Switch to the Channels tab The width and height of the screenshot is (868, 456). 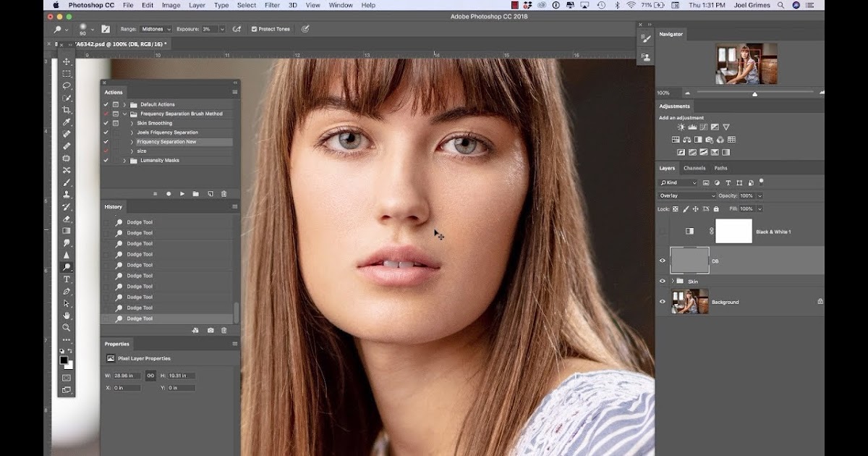pyautogui.click(x=694, y=168)
